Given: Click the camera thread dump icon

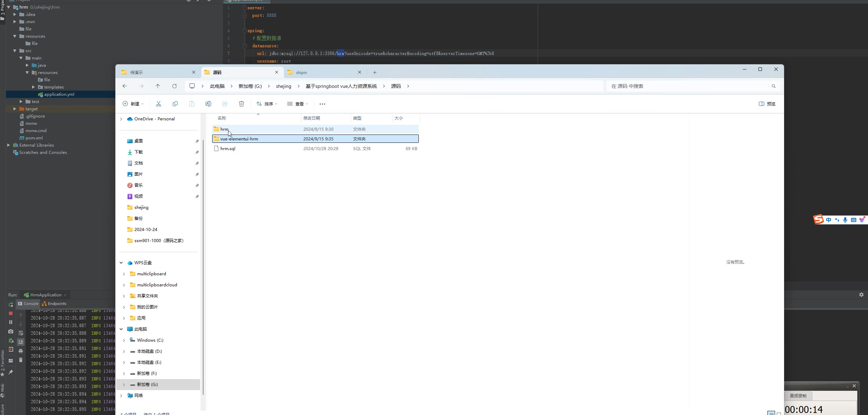Looking at the screenshot, I should (11, 331).
